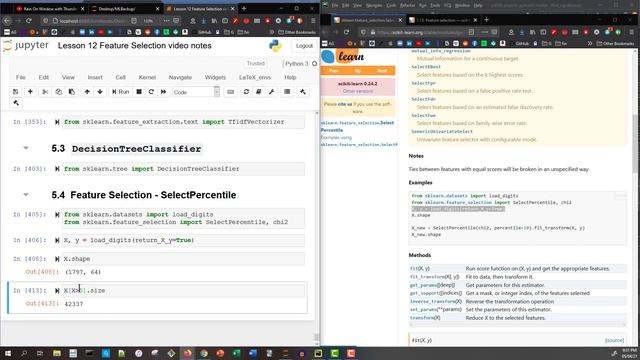
Task: Open the cell type dropdown showing Code
Action: click(196, 92)
